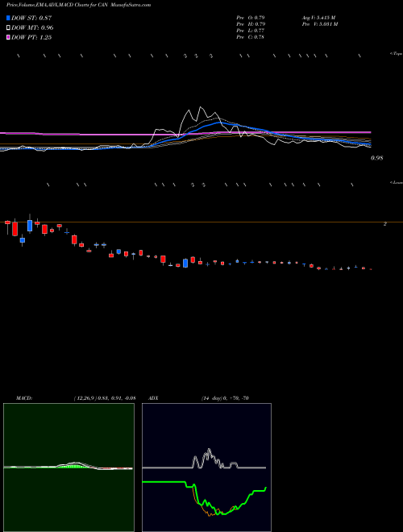Click the 'DOW ST: 0.87' legend label
403x532 pixels.
pos(31,19)
